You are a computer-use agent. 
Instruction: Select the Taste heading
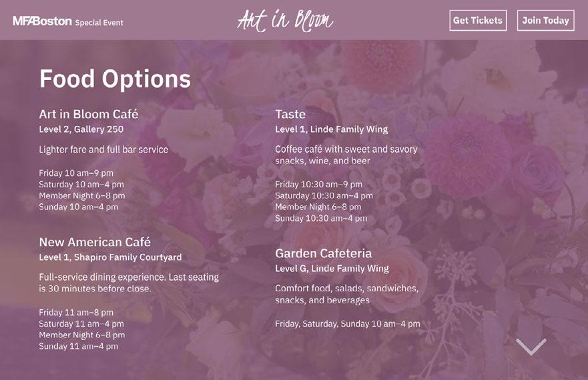[290, 114]
